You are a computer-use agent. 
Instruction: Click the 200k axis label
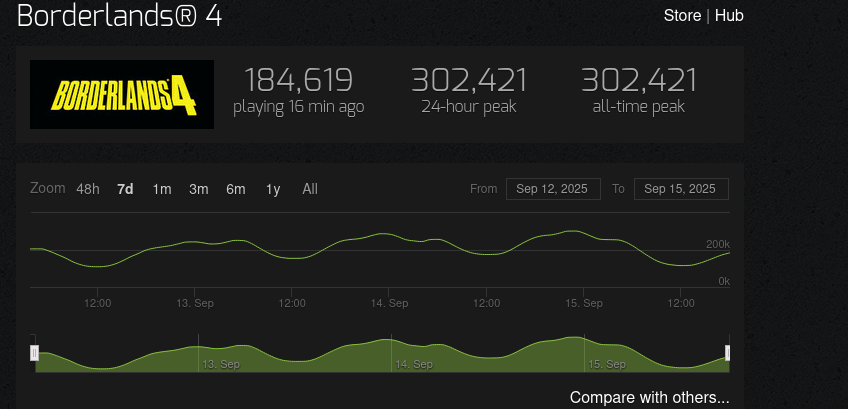718,245
